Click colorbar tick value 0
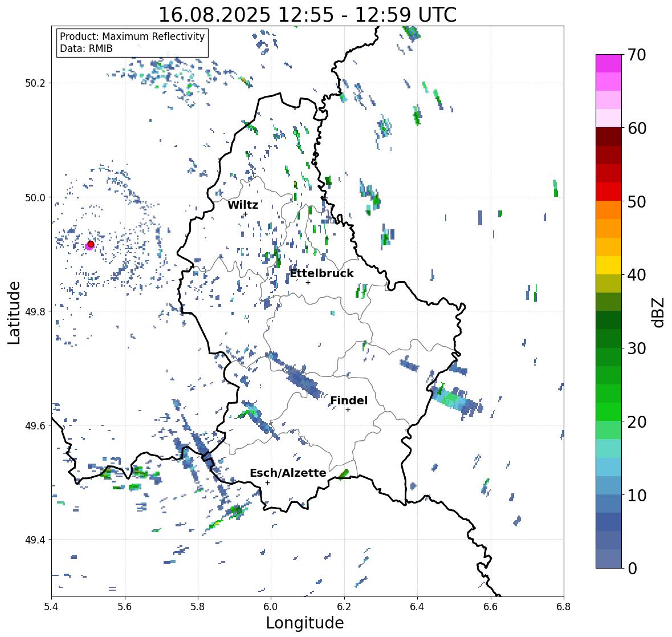This screenshot has width=672, height=637. [632, 569]
